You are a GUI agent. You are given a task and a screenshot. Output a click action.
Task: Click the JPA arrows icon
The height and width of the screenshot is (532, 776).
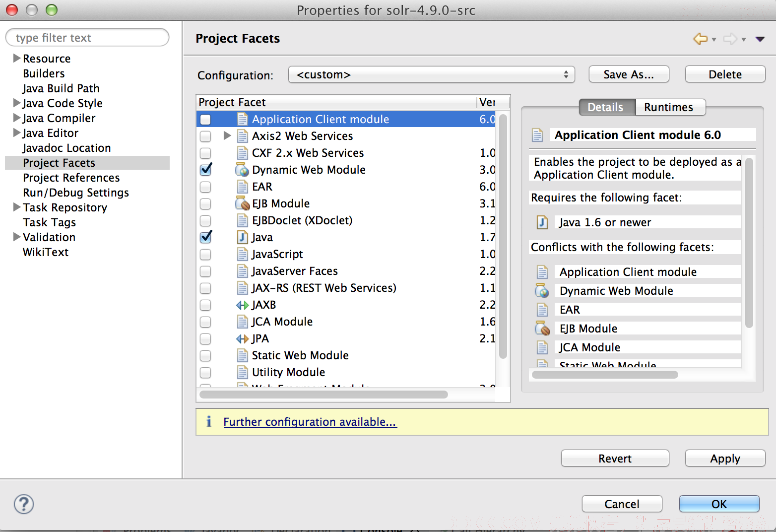tap(242, 338)
